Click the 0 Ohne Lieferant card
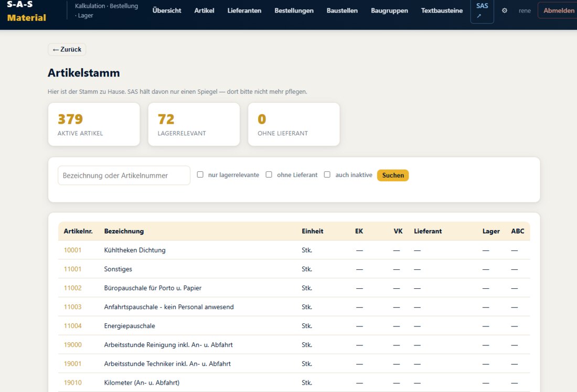Screen dimensions: 577x392 [294, 124]
